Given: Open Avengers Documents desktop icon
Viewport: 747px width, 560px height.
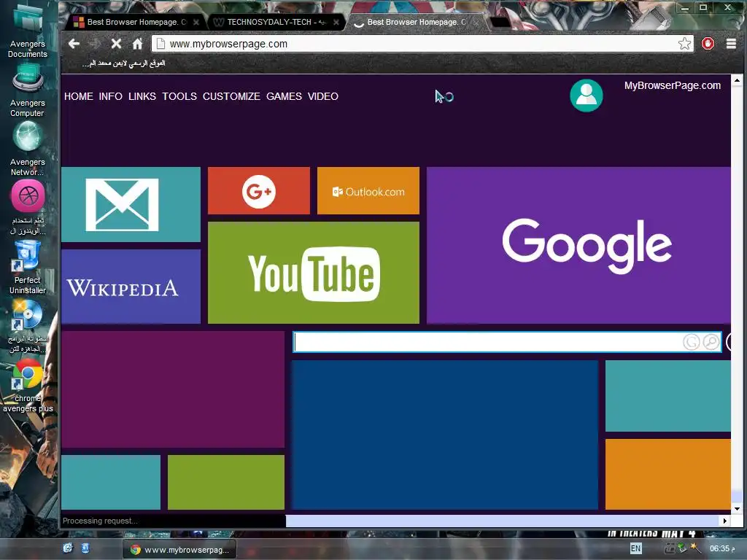Looking at the screenshot, I should 28,31.
